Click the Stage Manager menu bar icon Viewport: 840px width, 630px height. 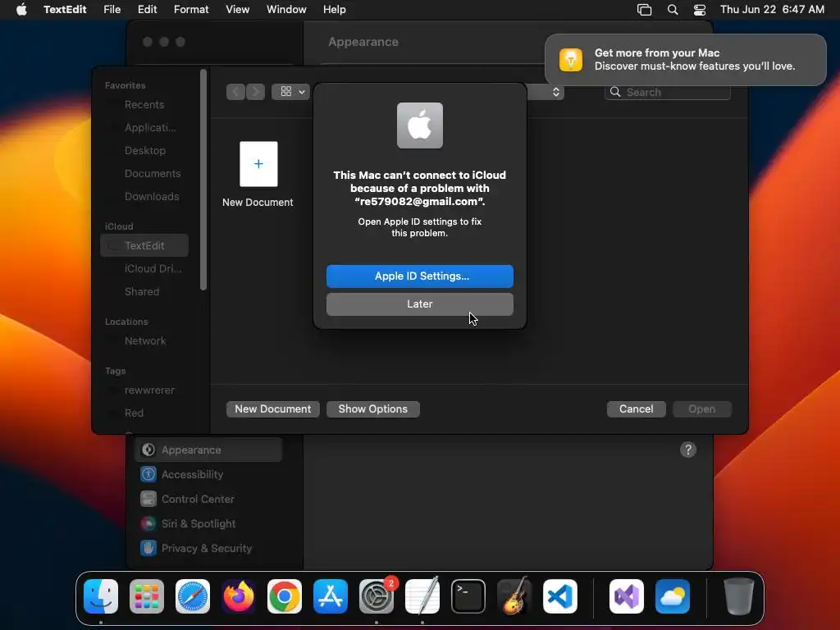[644, 9]
